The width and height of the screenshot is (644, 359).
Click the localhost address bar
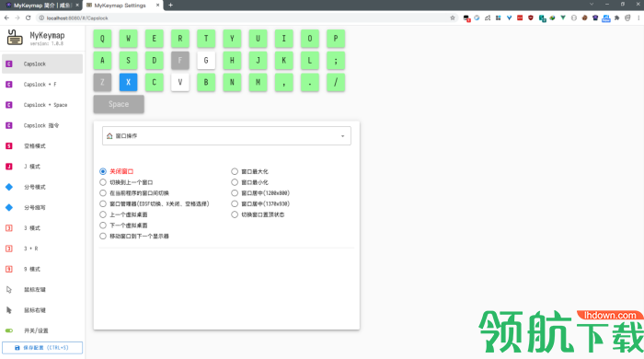point(247,17)
